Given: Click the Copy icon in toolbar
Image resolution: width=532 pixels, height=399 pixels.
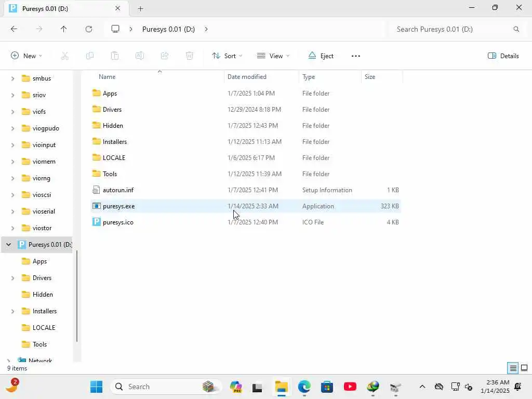Looking at the screenshot, I should click(x=89, y=56).
